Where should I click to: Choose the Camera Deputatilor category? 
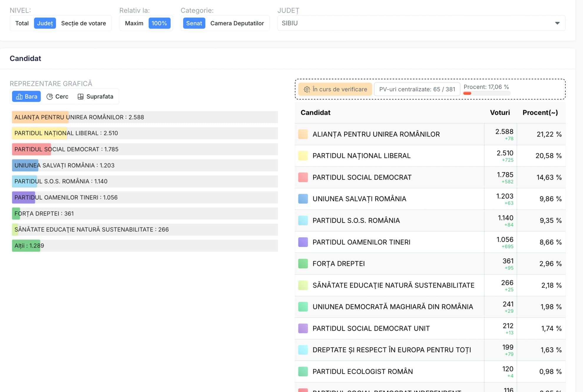pyautogui.click(x=237, y=23)
